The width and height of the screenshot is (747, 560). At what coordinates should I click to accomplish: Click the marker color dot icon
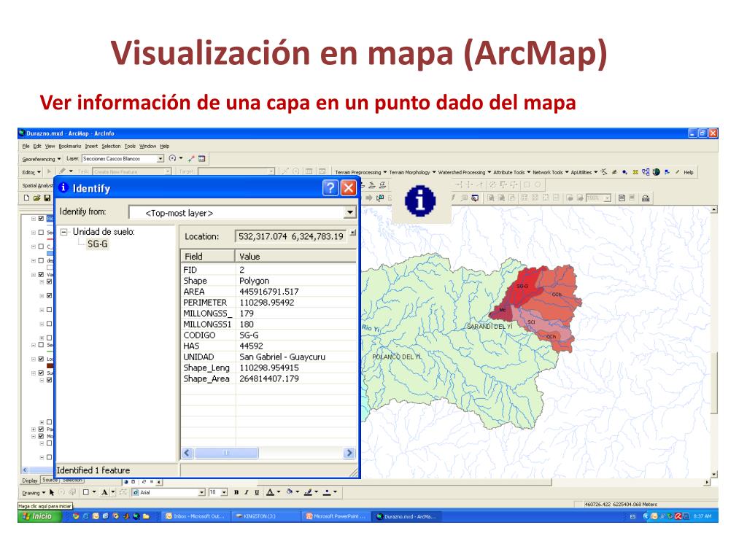327,492
